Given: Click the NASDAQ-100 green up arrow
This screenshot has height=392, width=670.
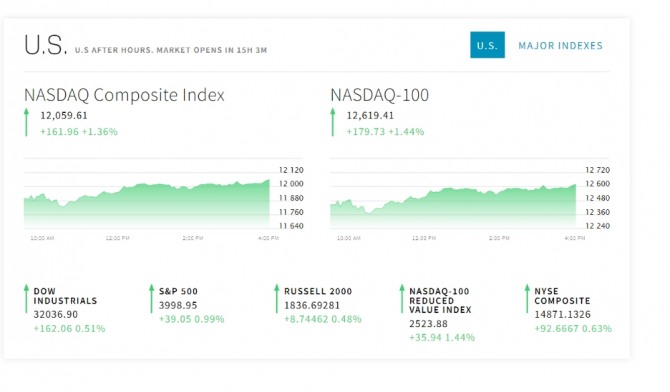Looking at the screenshot, I should pyautogui.click(x=333, y=122).
